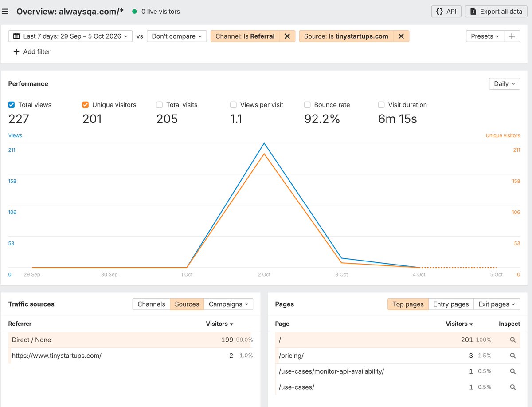Click the https://www.tinystartups.com/ referrer
The image size is (532, 407).
click(57, 356)
